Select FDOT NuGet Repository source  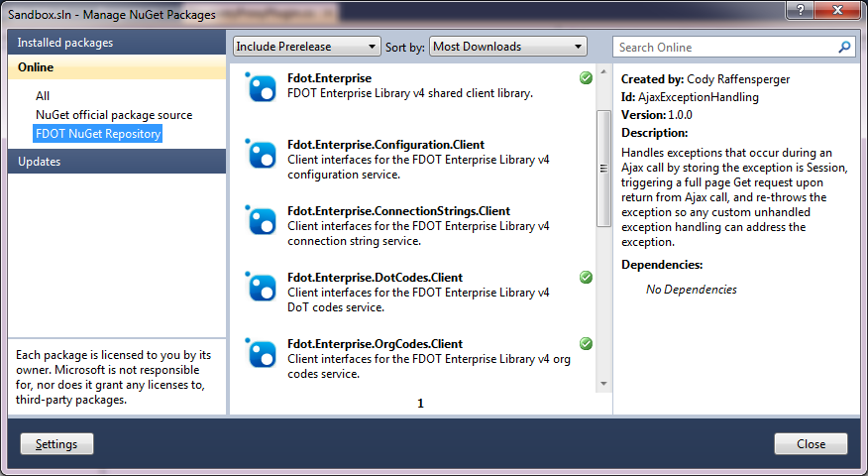point(98,134)
